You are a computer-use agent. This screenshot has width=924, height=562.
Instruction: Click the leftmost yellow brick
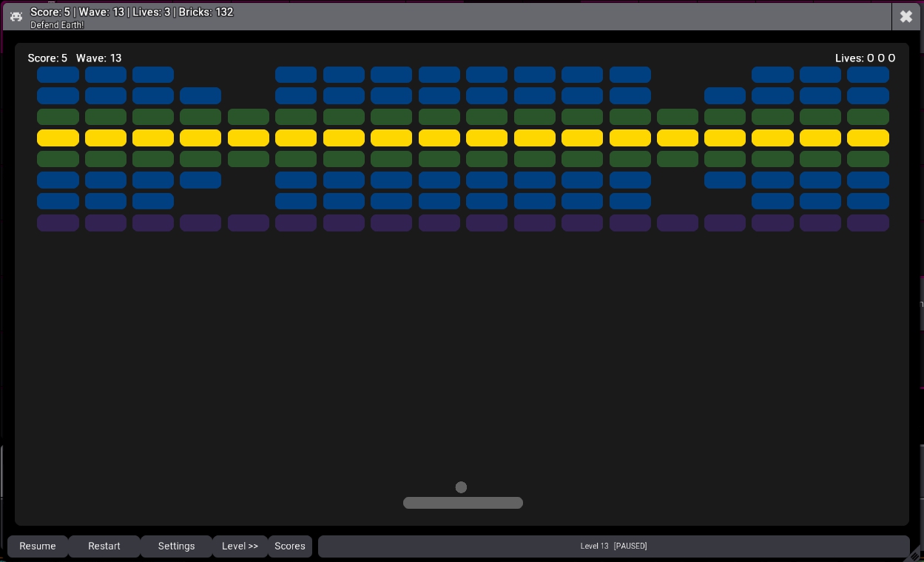point(58,138)
